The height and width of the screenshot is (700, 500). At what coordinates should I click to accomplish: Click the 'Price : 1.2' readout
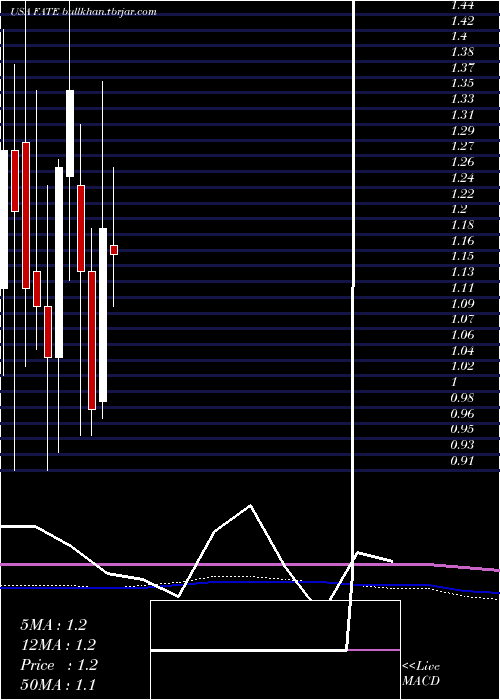(58, 665)
